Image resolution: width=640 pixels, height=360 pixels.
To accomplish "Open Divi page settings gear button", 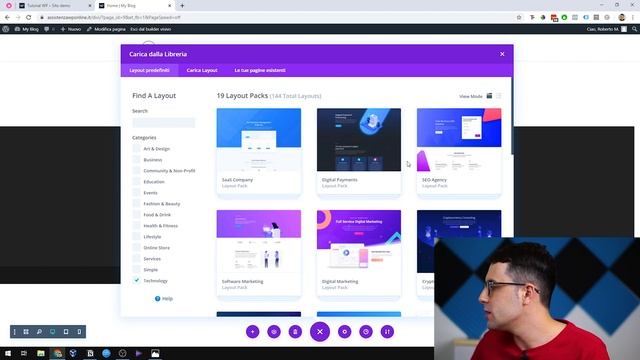I will [x=344, y=332].
